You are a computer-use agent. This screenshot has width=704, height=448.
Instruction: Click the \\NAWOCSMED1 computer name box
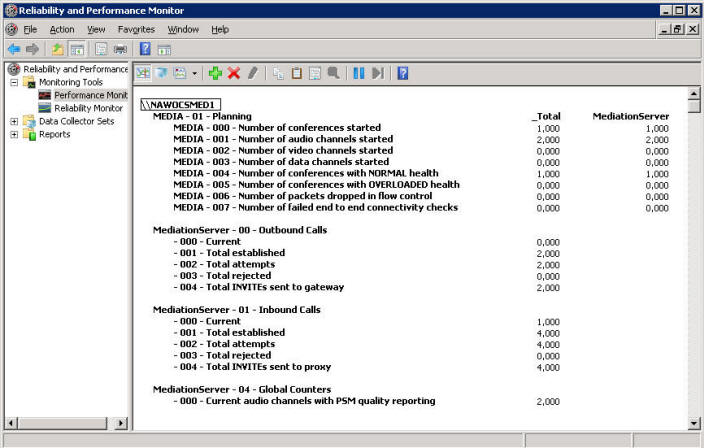coord(180,105)
